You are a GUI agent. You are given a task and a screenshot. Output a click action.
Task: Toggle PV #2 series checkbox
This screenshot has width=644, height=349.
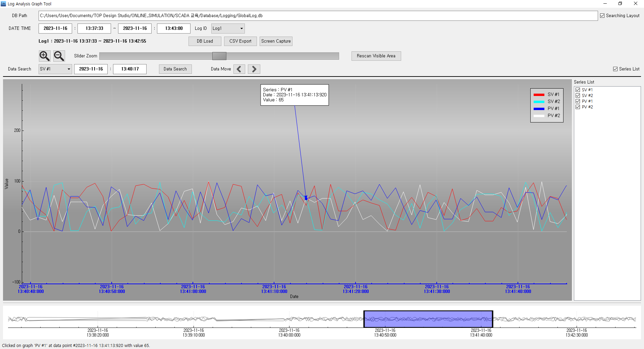[x=578, y=107]
